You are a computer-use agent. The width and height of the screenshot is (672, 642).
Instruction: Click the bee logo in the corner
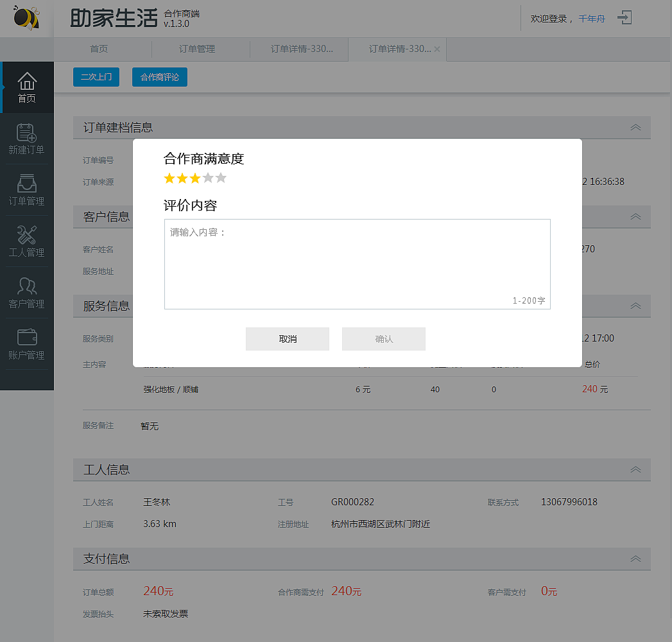click(24, 19)
